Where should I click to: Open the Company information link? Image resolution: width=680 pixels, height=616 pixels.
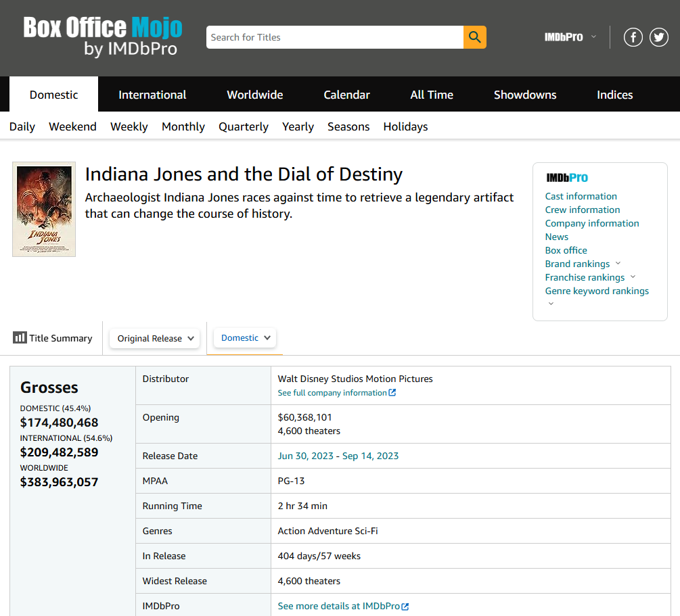point(592,223)
